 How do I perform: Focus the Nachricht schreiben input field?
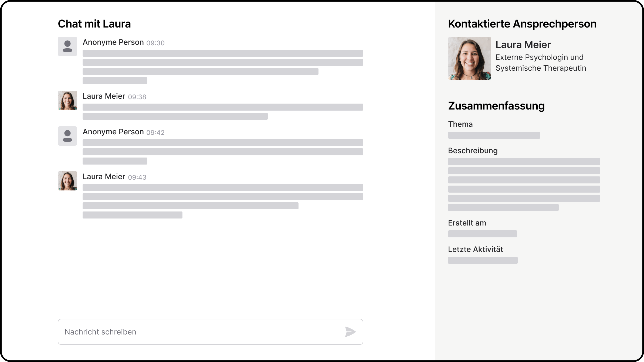[200, 332]
